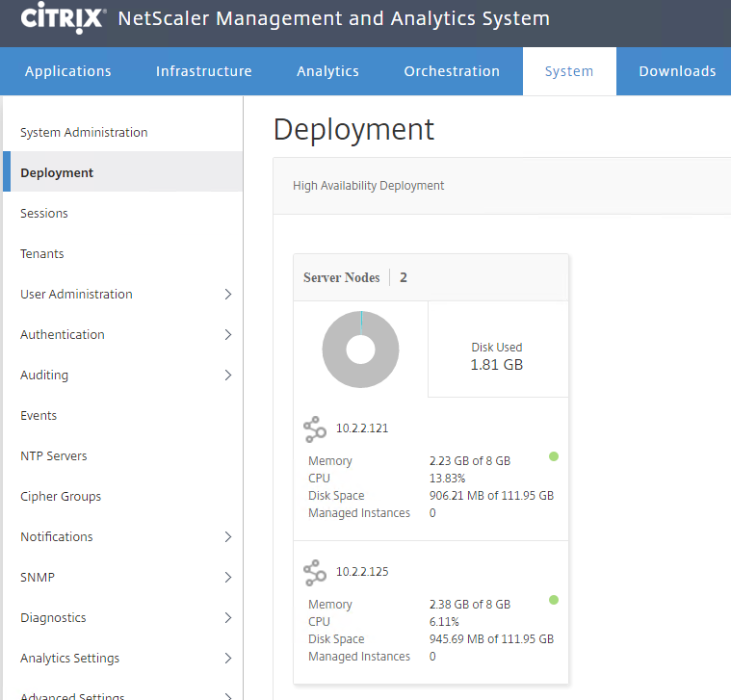Go to the Analytics tab
Viewport: 731px width, 700px height.
point(327,71)
